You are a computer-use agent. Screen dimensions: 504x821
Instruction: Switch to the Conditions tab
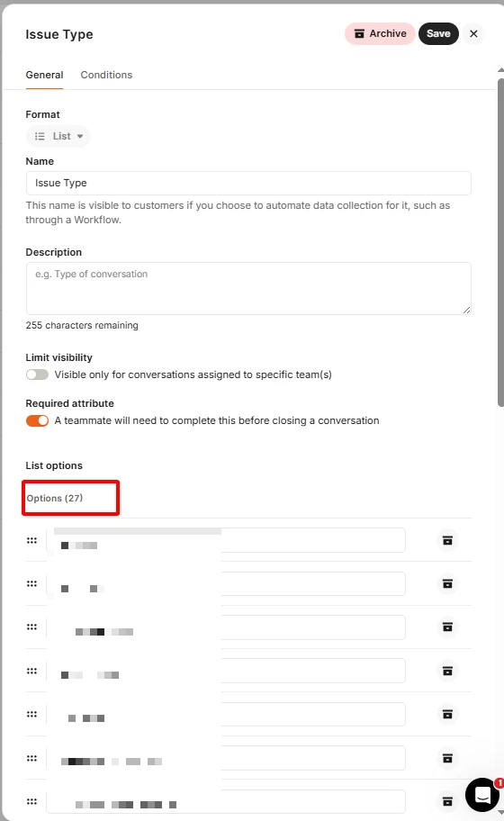pos(106,75)
